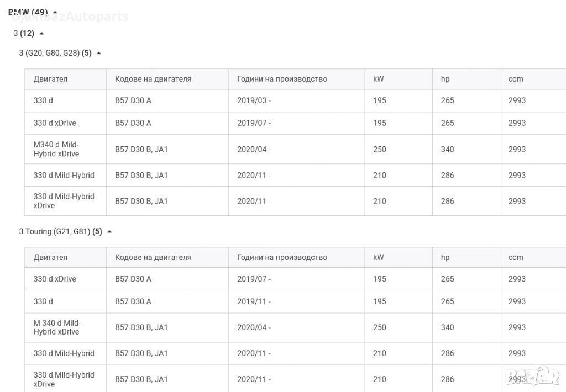Select the M340 d Mild-Hybrid xDrive sedan row
The height and width of the screenshot is (392, 566).
pos(56,149)
